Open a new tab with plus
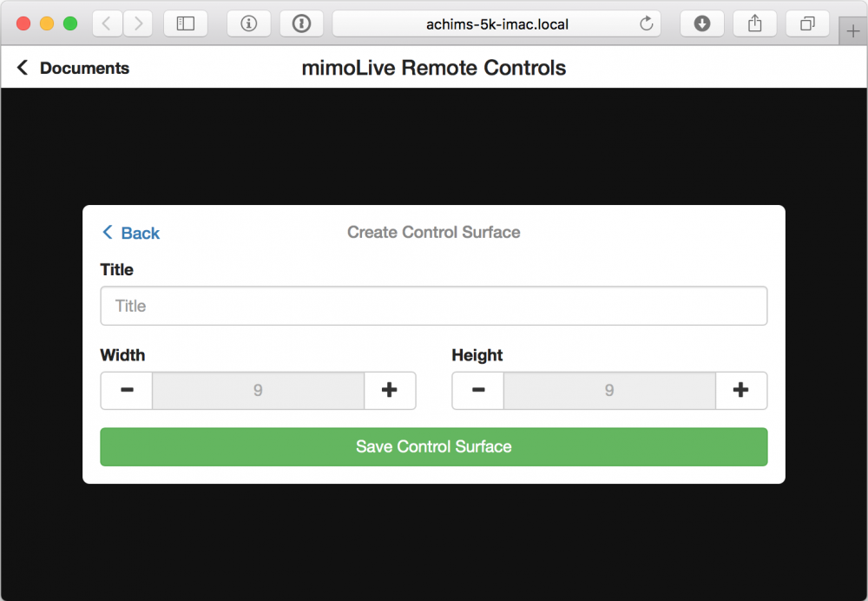This screenshot has height=601, width=868. click(x=852, y=31)
